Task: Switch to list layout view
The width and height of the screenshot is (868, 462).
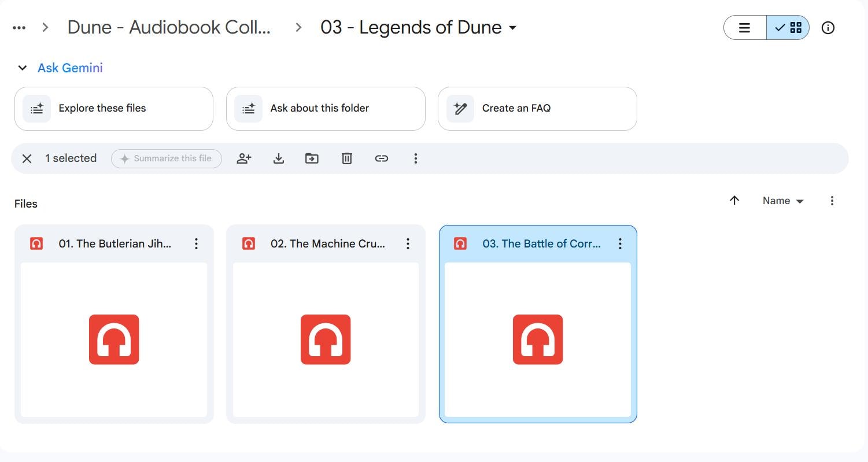Action: (x=745, y=28)
